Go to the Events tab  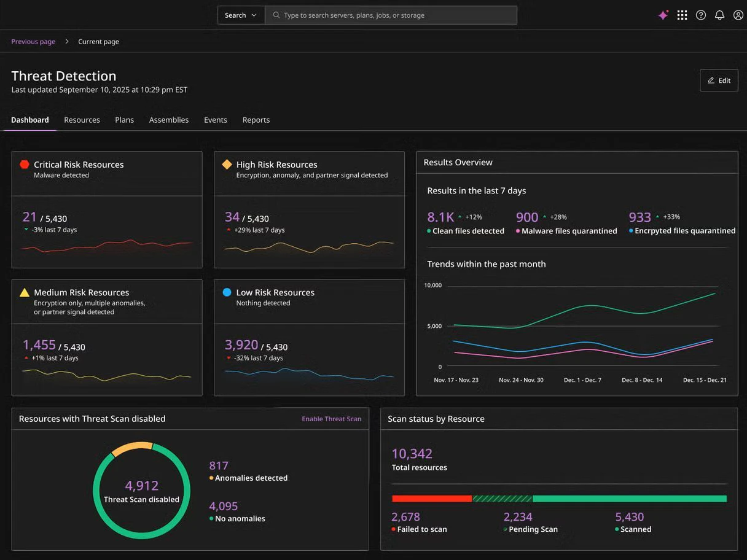(216, 120)
